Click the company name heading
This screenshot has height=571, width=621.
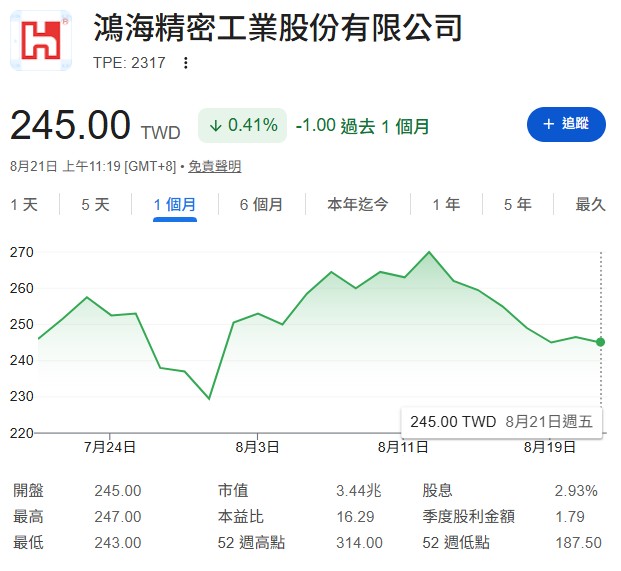coord(278,28)
